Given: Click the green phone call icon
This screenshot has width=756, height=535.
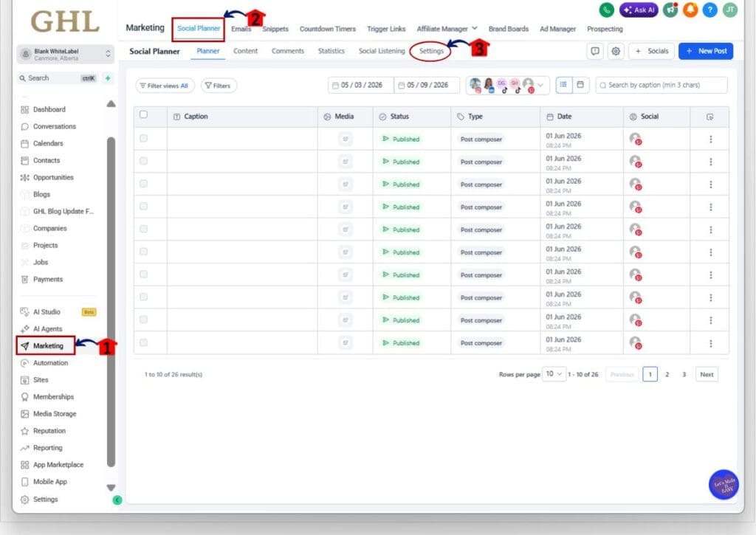Looking at the screenshot, I should pos(607,10).
